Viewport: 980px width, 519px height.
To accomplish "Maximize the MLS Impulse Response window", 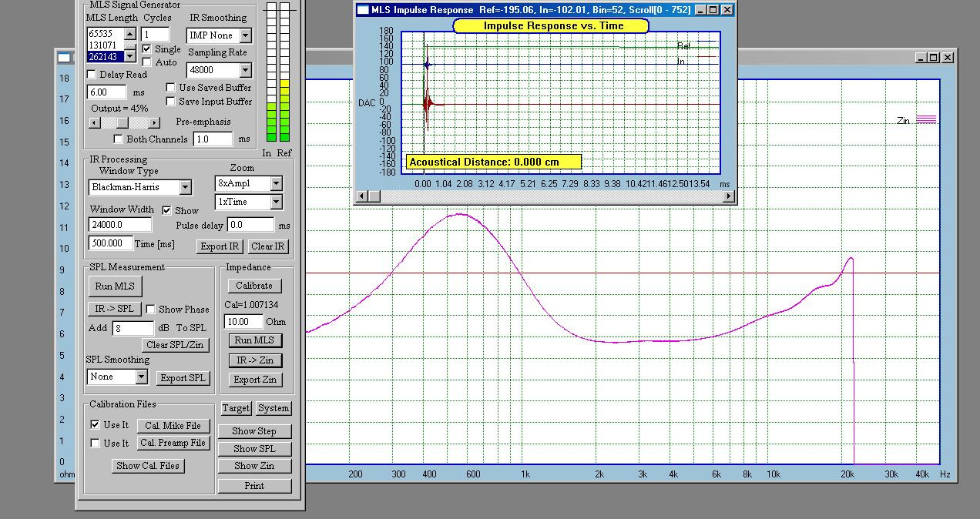I will pyautogui.click(x=713, y=10).
